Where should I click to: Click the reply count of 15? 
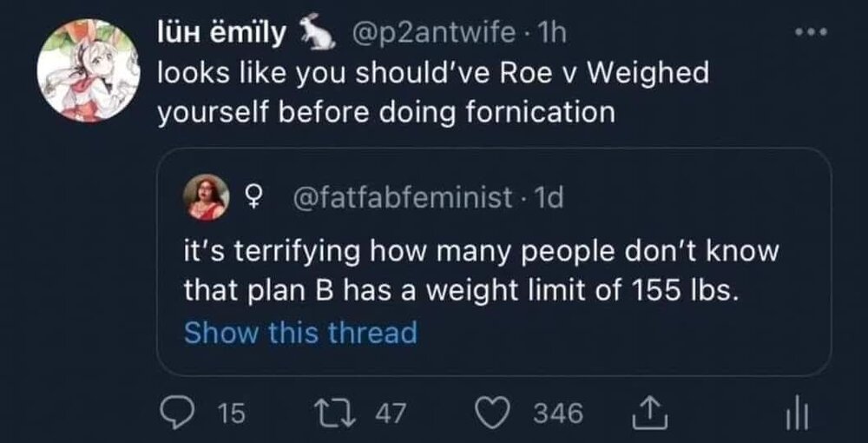(229, 413)
